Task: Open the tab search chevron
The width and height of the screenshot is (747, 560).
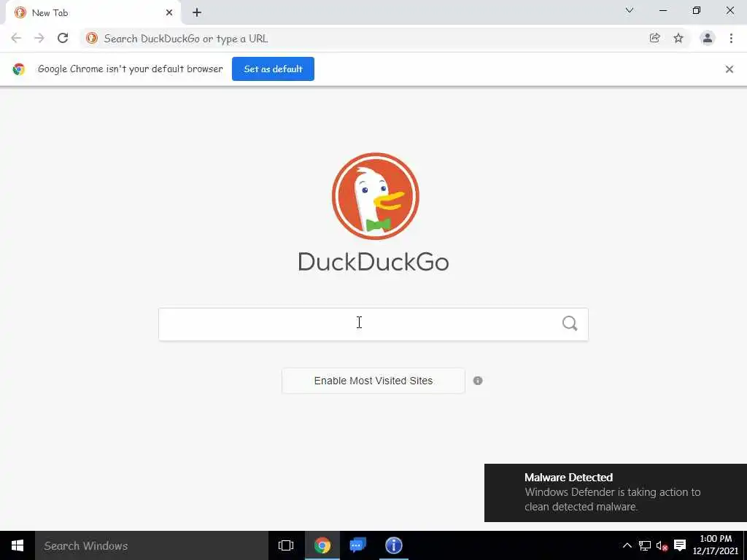Action: (x=630, y=10)
